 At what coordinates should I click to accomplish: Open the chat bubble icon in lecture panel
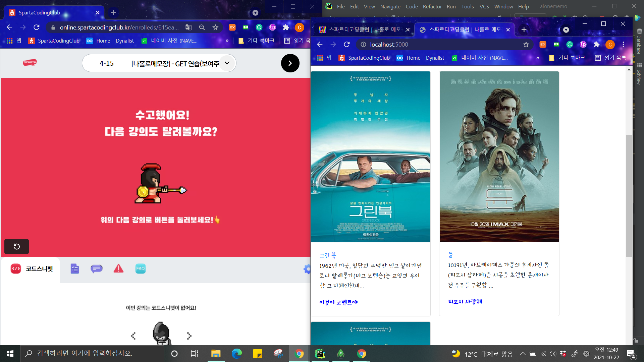point(96,268)
